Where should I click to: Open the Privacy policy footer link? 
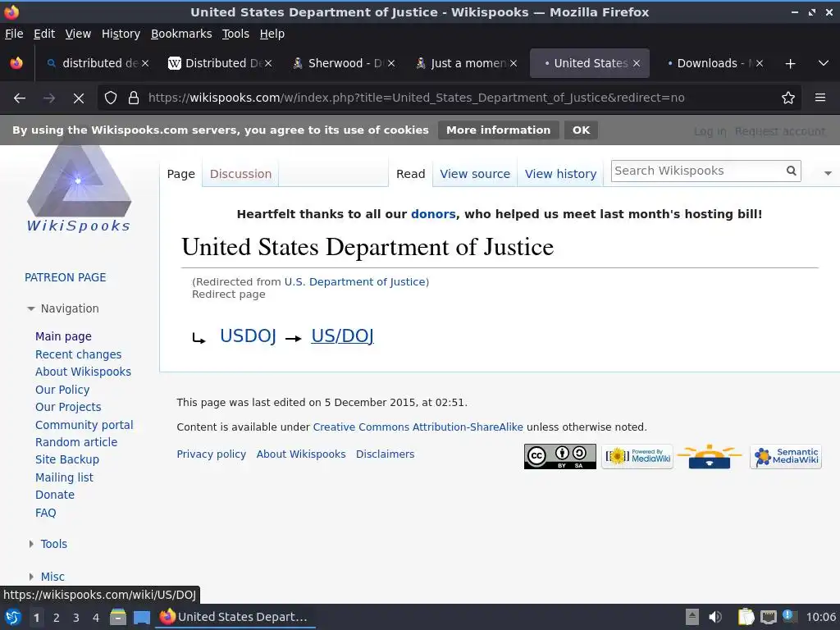[x=211, y=454]
